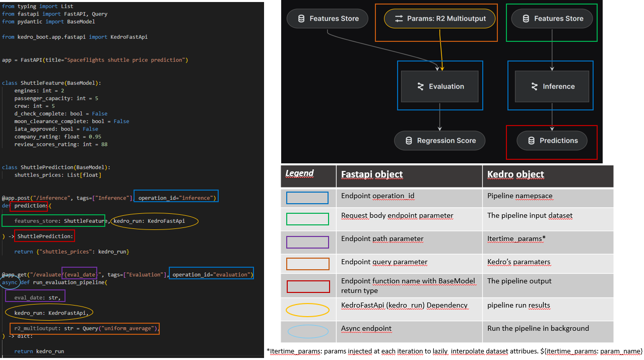Click the r2_multioutput Query("uniform_average") line

pos(86,328)
